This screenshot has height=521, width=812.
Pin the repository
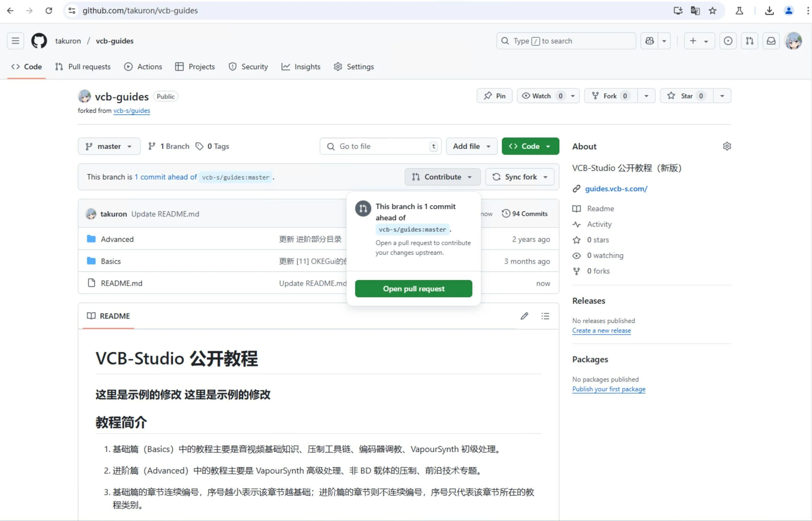pyautogui.click(x=494, y=96)
